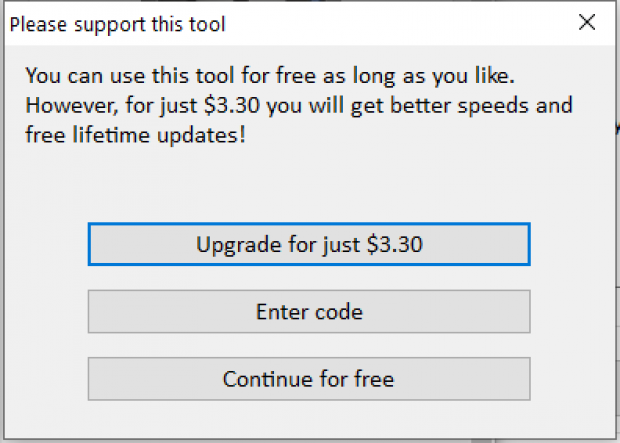Screen dimensions: 620x443
Task: Click the blank area beneath Continue for free
Action: 309,419
